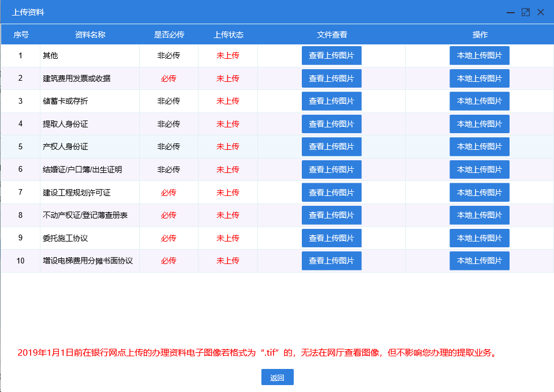Image resolution: width=554 pixels, height=392 pixels.
Task: View uploaded images for 提取人身份证
Action: 331,124
